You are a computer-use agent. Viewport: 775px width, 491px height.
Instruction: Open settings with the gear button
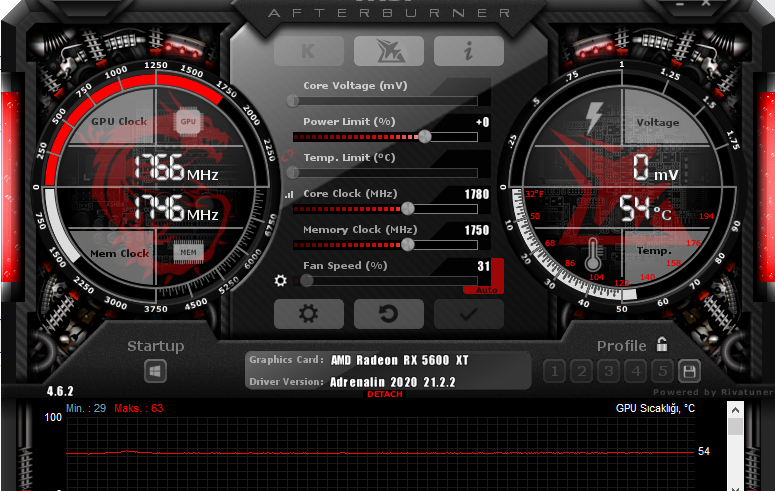coord(309,314)
